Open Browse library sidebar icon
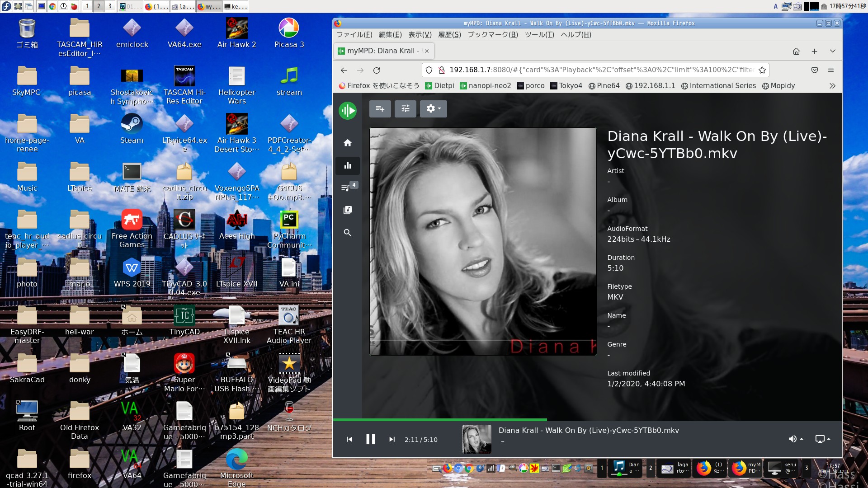This screenshot has width=868, height=488. tap(347, 210)
